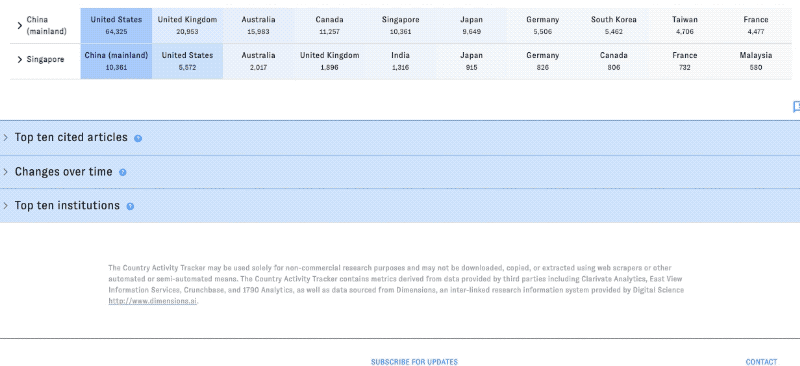The width and height of the screenshot is (800, 366).
Task: Expand the Singapore row chevron
Action: [x=20, y=60]
